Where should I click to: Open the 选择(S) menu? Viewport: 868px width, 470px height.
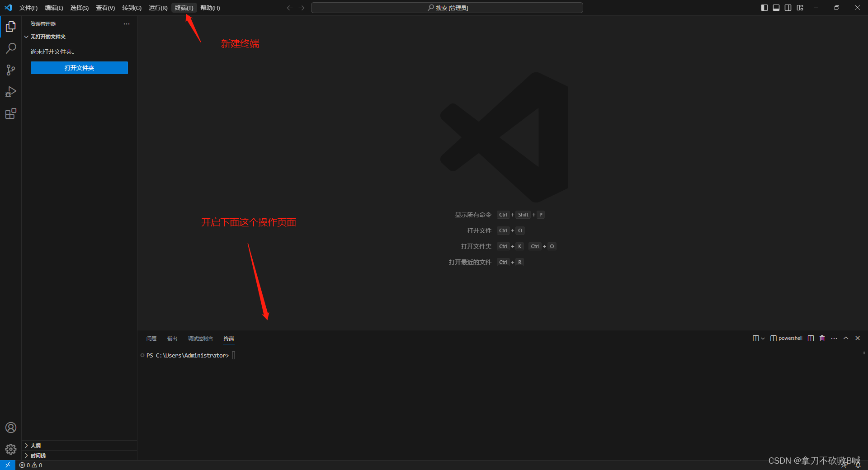79,8
